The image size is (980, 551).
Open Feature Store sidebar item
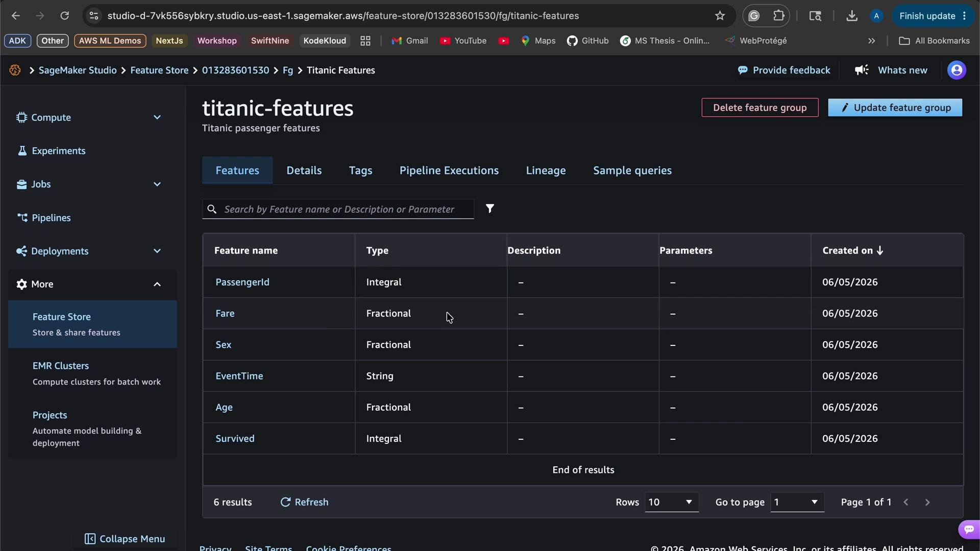92,324
